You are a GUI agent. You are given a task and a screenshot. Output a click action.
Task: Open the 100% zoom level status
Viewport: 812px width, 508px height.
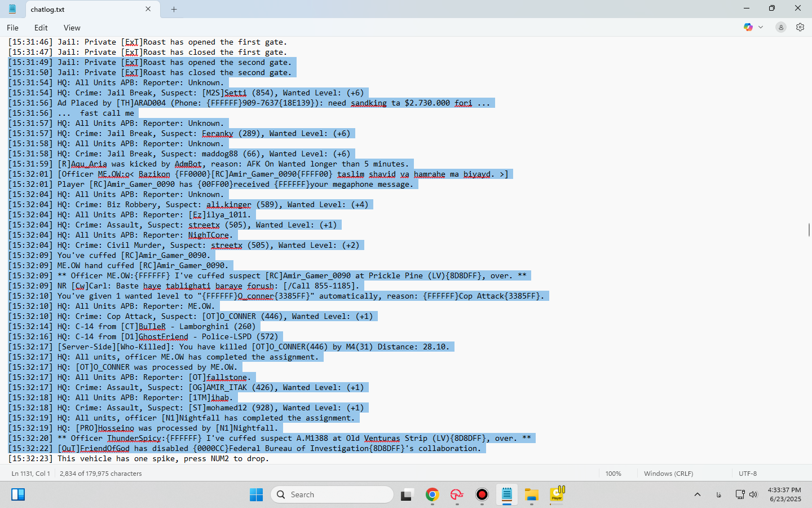(x=614, y=474)
